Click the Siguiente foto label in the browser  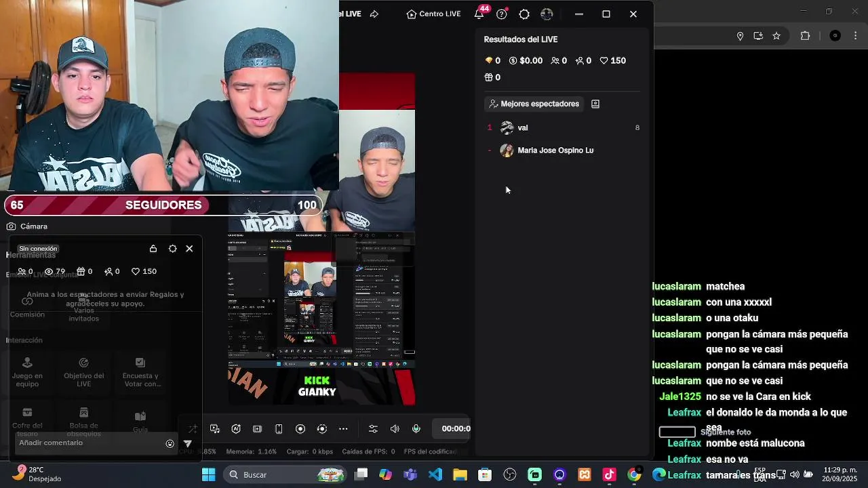point(726,432)
